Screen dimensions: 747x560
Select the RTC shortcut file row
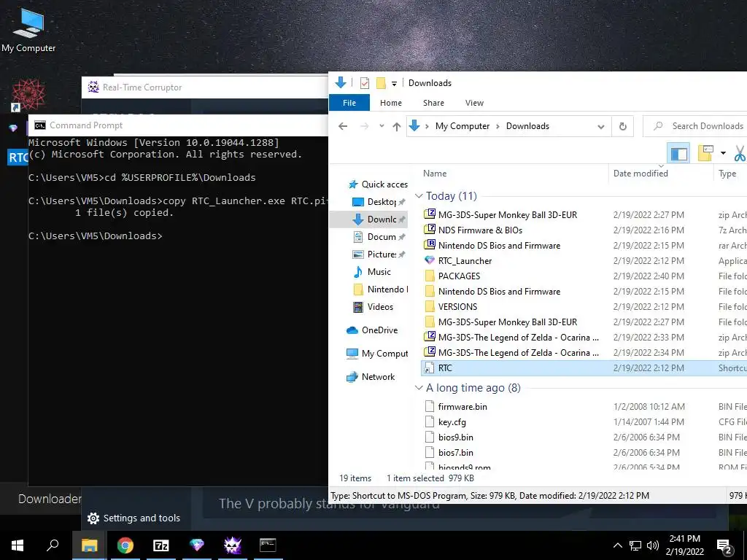tap(584, 367)
